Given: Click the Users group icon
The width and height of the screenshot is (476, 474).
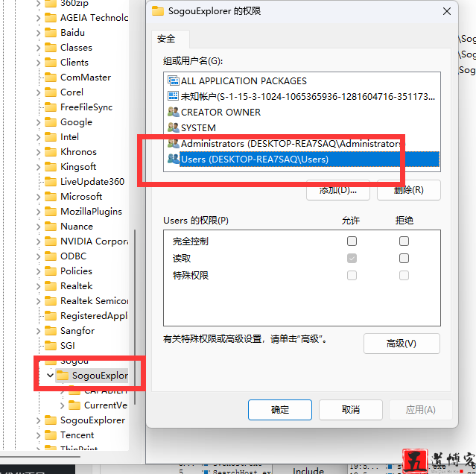Looking at the screenshot, I should 174,159.
